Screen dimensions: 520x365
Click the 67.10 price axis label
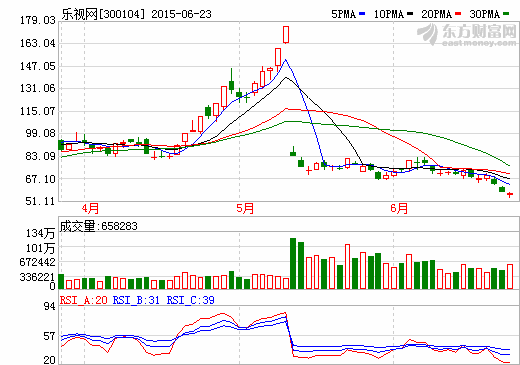(x=40, y=179)
